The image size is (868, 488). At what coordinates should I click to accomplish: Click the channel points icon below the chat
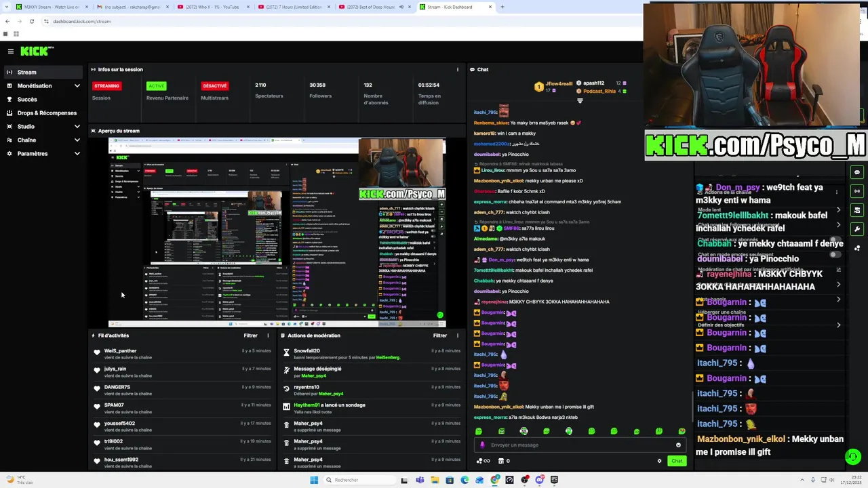(x=484, y=461)
